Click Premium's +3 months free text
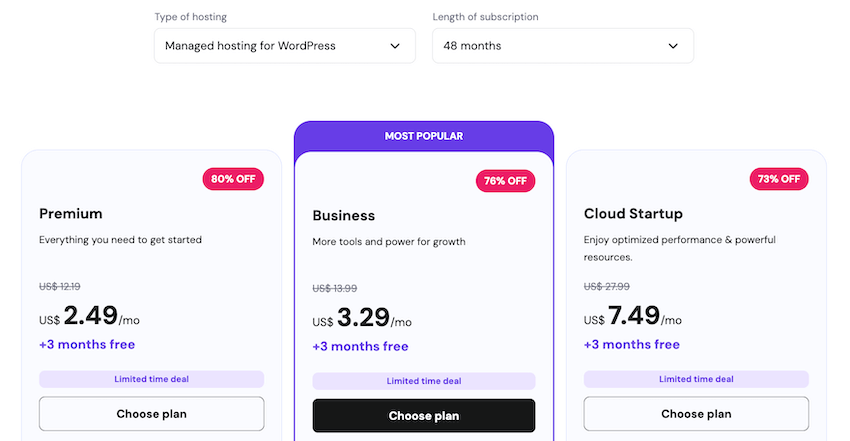850x441 pixels. point(87,345)
